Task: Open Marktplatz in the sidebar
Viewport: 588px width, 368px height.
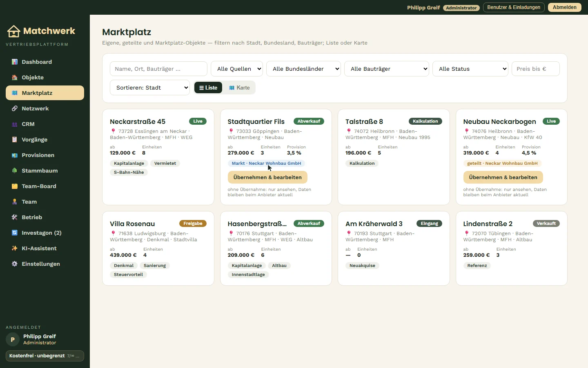Action: (x=45, y=93)
